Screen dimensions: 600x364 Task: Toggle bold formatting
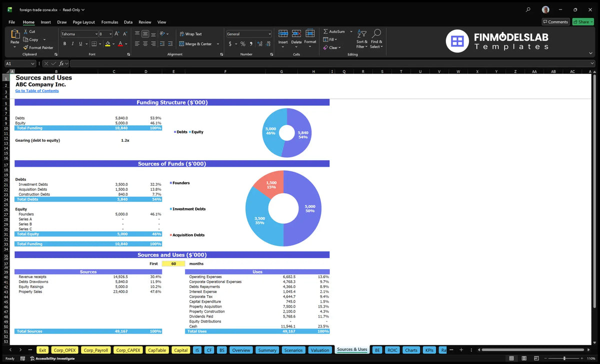[64, 44]
